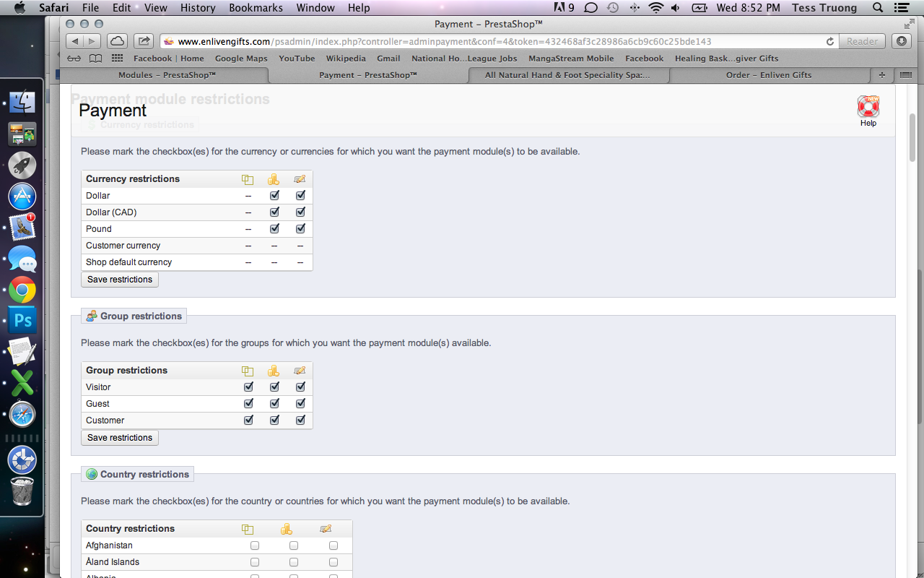
Task: Open the History menu
Action: (198, 8)
